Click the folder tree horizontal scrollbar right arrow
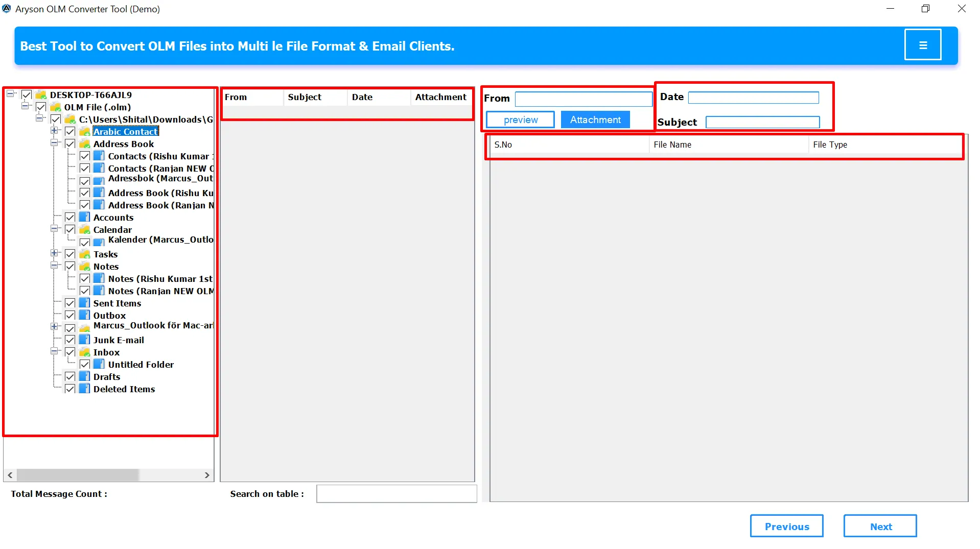The image size is (980, 549). coord(207,475)
